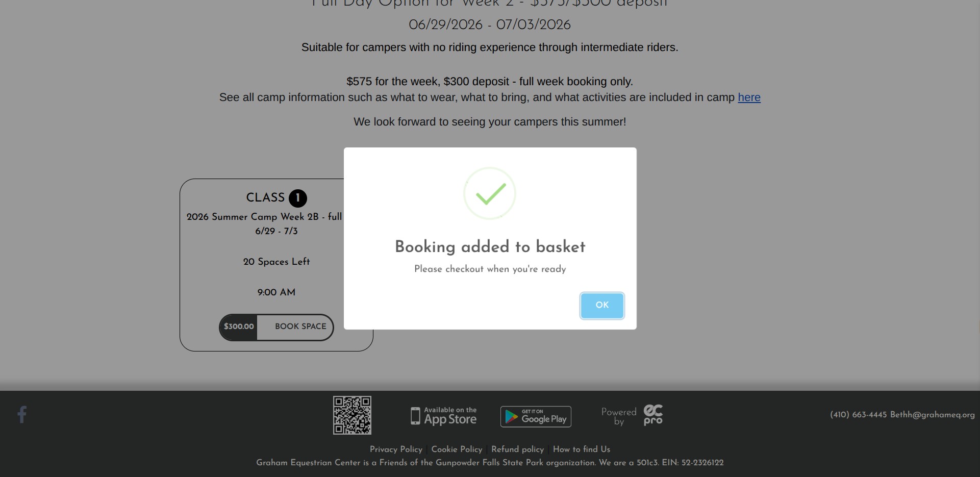
Task: Open the Google Play badge
Action: pos(536,416)
